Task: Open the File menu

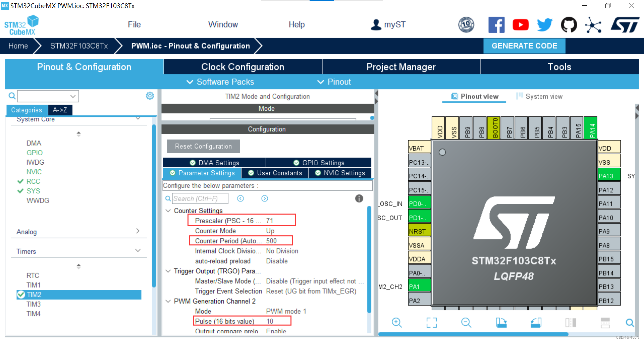Action: pos(134,24)
